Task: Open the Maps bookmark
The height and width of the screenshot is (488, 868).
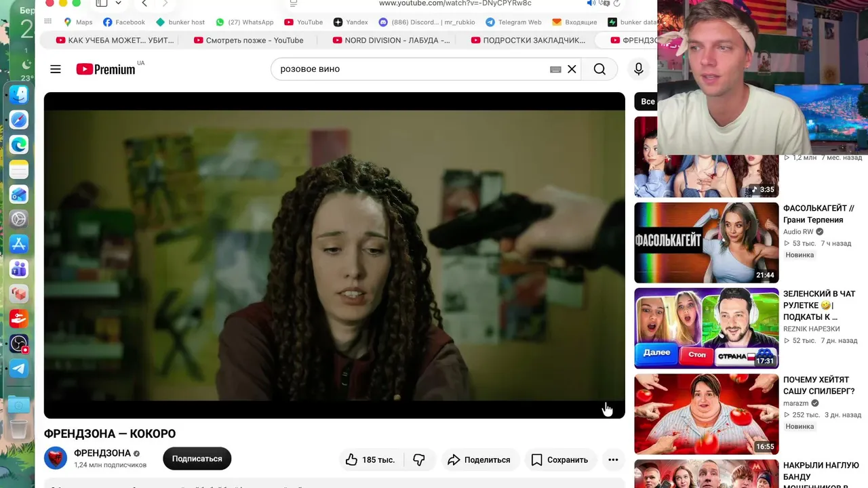Action: pos(78,22)
